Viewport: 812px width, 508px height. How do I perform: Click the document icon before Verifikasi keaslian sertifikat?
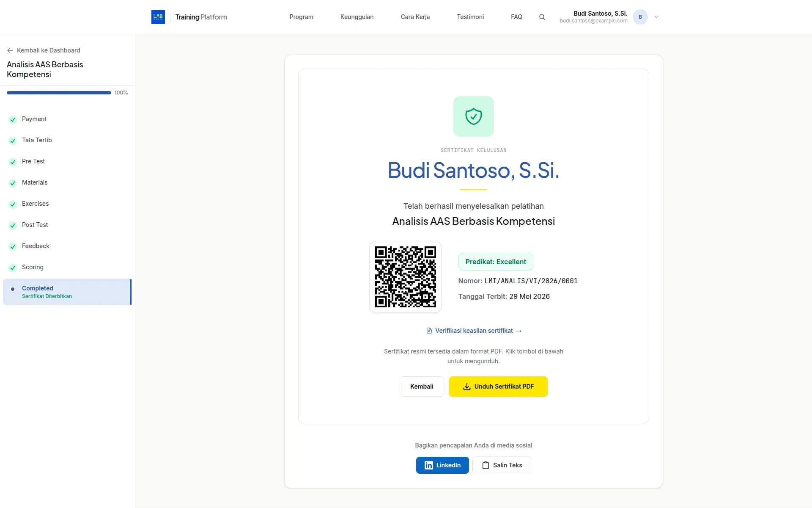[429, 331]
